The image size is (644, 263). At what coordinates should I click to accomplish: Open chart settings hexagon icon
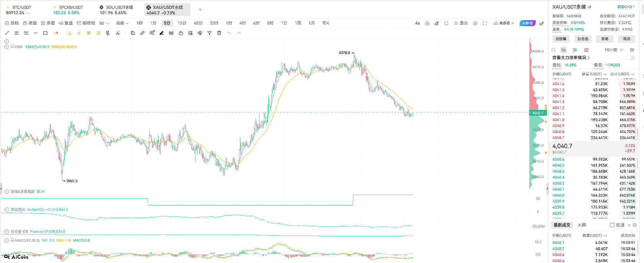coord(475,23)
